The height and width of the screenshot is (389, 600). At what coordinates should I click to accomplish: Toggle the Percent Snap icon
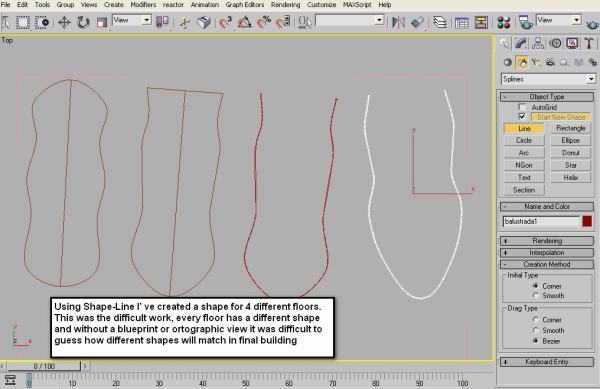pyautogui.click(x=264, y=23)
